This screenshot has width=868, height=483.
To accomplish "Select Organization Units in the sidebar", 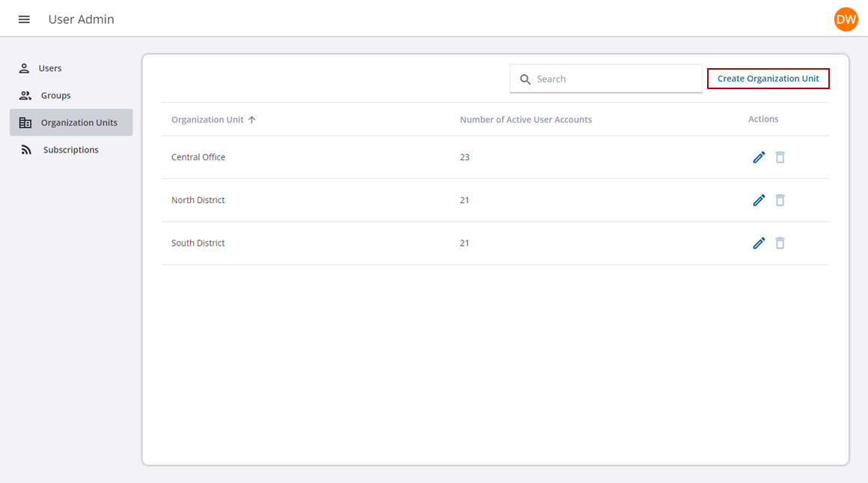I will (x=79, y=123).
